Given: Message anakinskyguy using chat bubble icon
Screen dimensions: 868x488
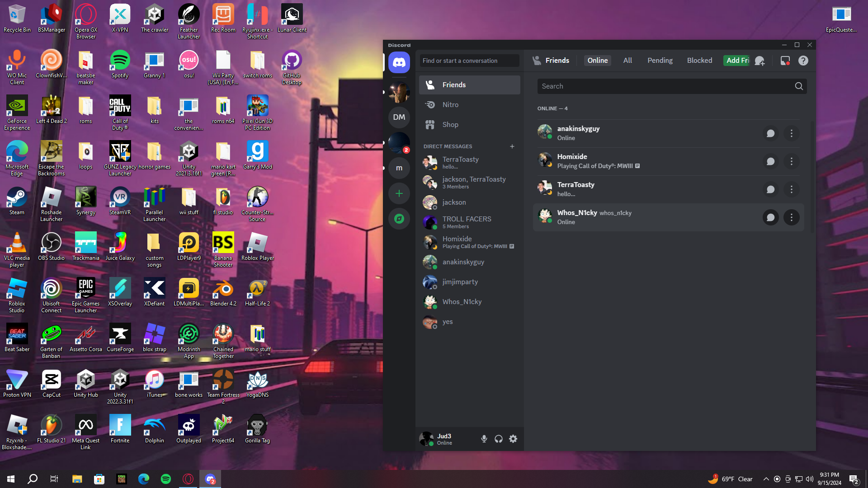Looking at the screenshot, I should point(771,134).
